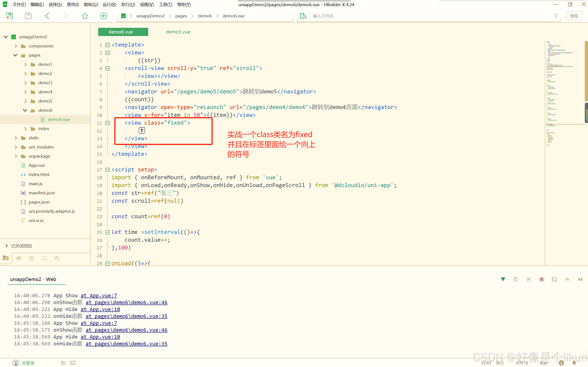The width and height of the screenshot is (588, 367).
Task: Switch to demo5.vue tab
Action: tap(178, 32)
